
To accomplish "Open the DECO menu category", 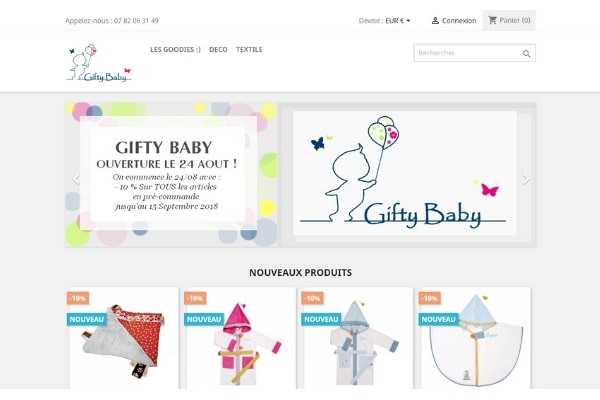I will pos(218,49).
